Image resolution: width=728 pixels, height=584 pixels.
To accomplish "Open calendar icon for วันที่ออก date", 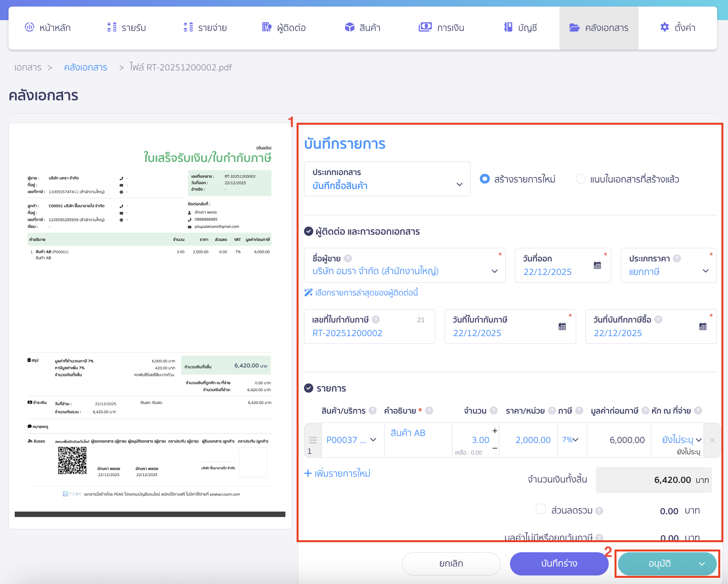I will (597, 265).
